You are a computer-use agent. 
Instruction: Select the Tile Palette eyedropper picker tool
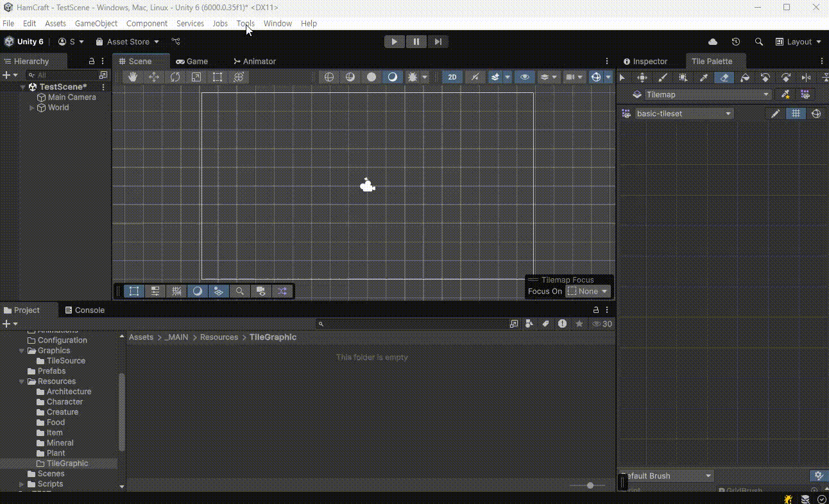click(x=704, y=78)
